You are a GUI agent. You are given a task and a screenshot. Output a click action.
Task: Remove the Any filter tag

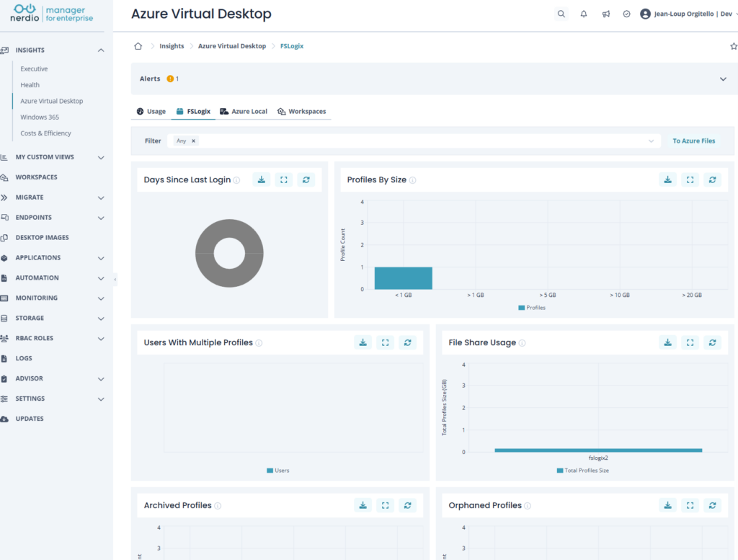point(193,141)
